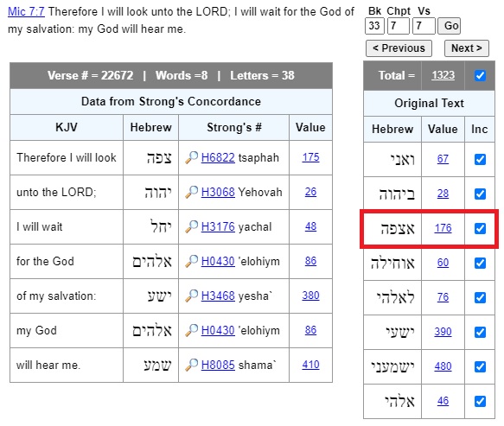Open the H8085 Strong's link
The width and height of the screenshot is (504, 426).
[x=218, y=365]
